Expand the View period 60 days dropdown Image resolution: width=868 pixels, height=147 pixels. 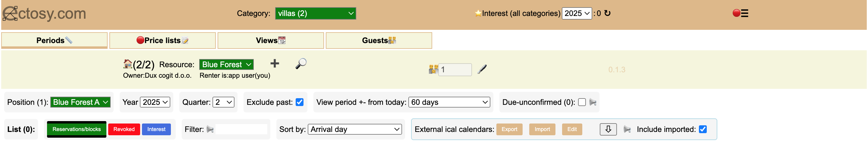pos(449,102)
